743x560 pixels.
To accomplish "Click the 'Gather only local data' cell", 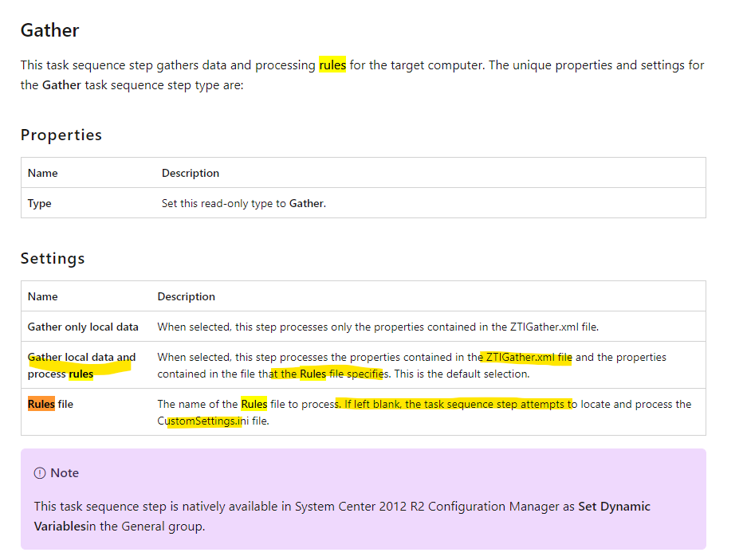I will pos(83,327).
